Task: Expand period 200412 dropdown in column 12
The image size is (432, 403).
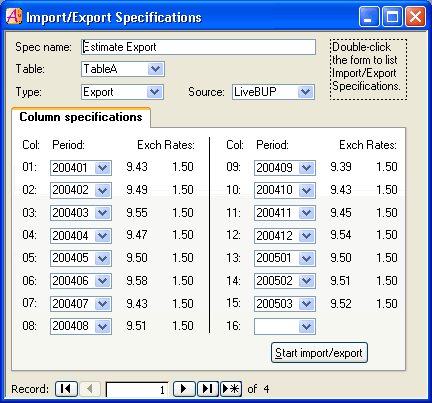Action: pos(307,236)
